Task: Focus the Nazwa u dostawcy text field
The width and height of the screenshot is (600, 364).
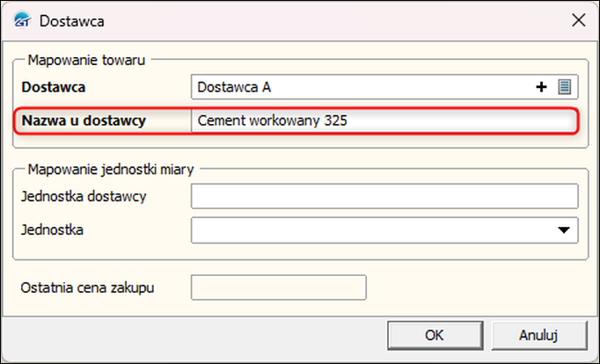Action: pos(384,120)
